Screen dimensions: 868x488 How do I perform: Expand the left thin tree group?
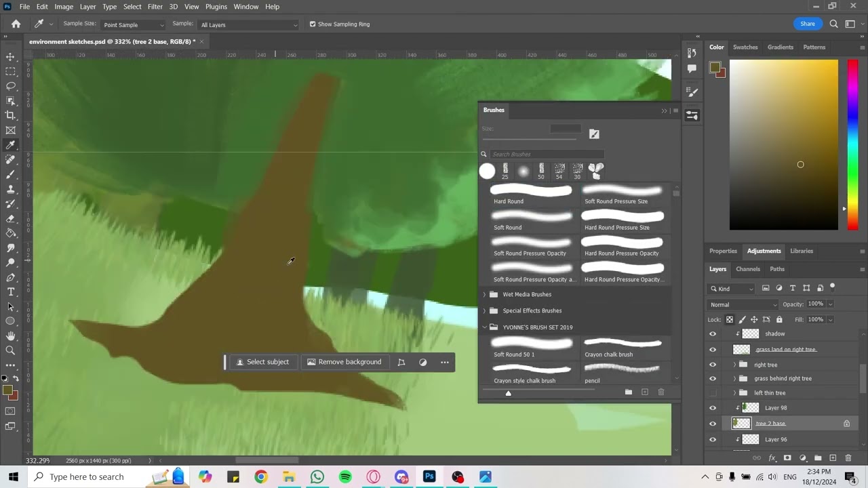pos(734,393)
